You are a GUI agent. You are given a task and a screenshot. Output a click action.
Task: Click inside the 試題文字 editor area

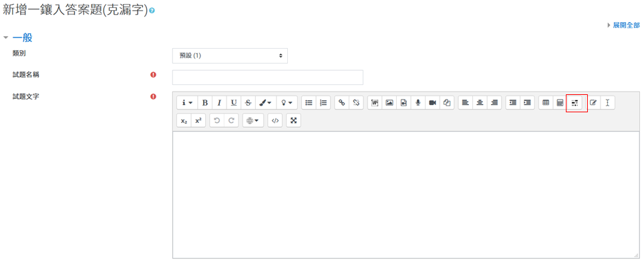coord(407,194)
